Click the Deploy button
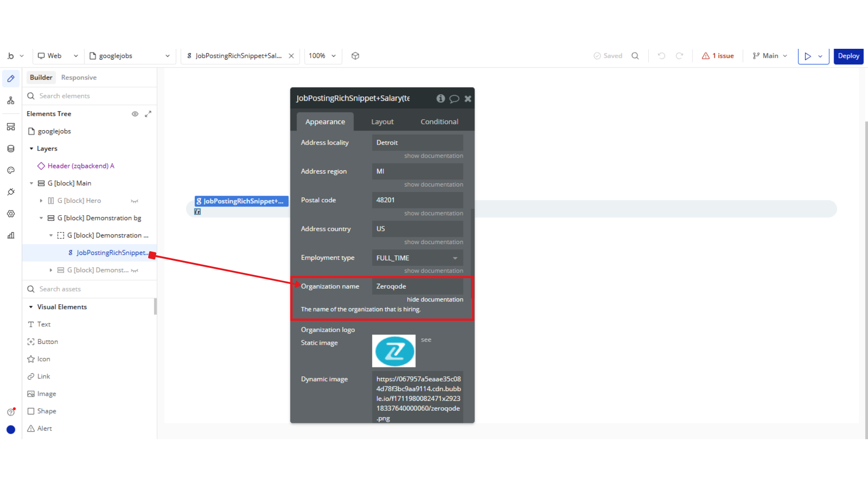 [848, 56]
